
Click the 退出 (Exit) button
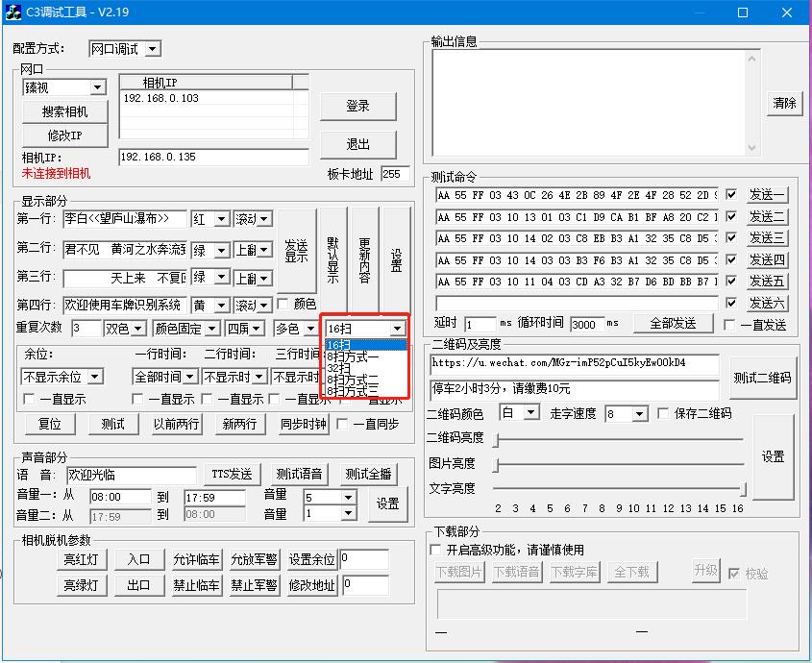359,144
